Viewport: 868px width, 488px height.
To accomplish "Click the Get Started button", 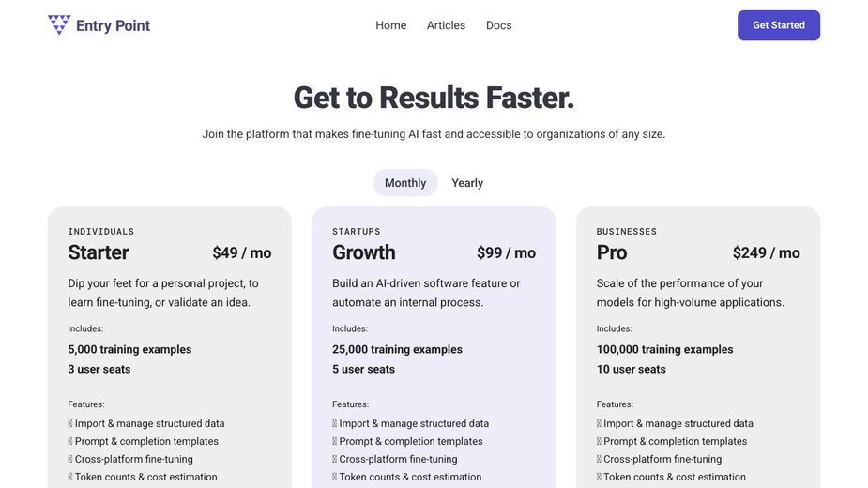I will click(778, 25).
